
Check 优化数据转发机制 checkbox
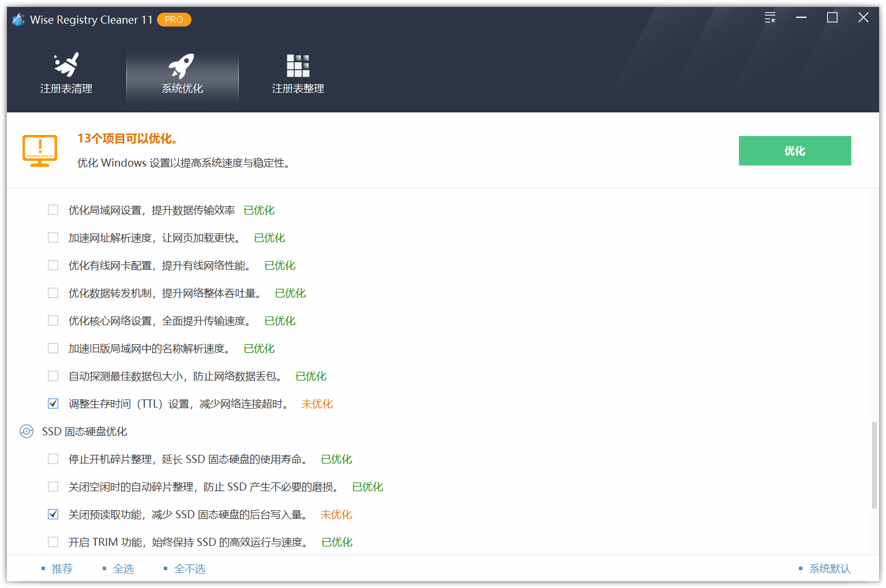(x=53, y=293)
